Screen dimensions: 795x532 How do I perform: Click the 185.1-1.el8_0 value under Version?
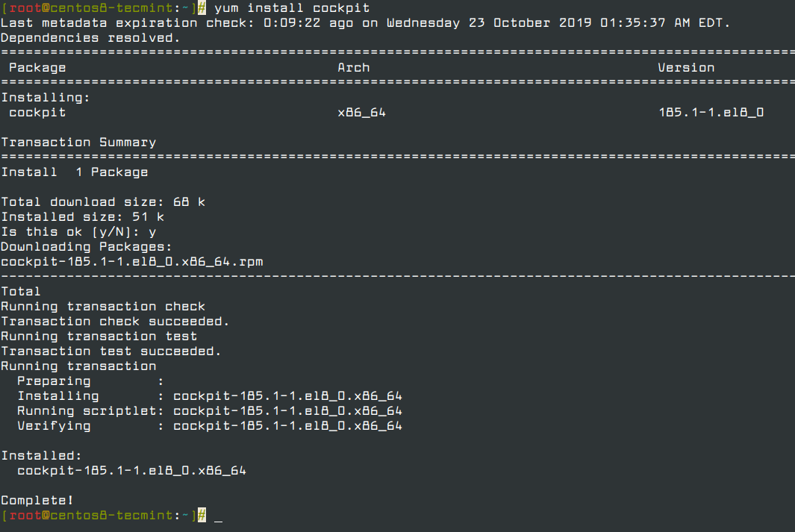pos(711,113)
